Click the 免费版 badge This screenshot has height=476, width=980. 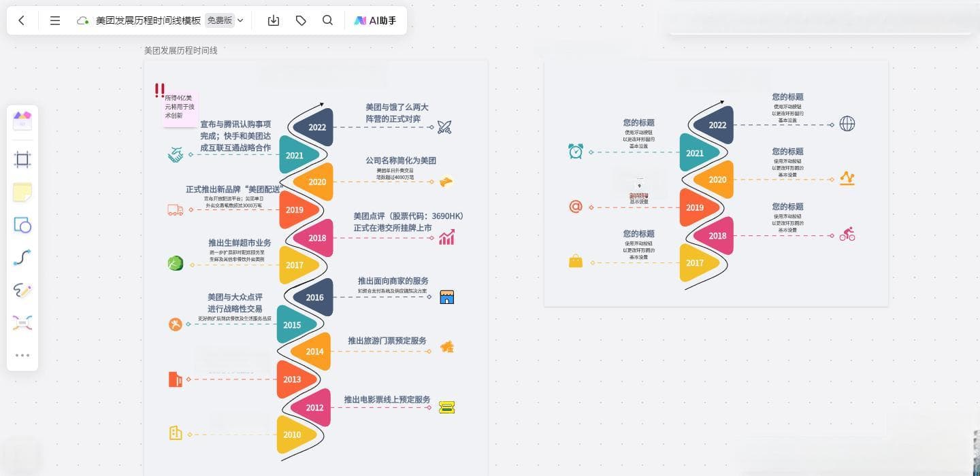(220, 20)
